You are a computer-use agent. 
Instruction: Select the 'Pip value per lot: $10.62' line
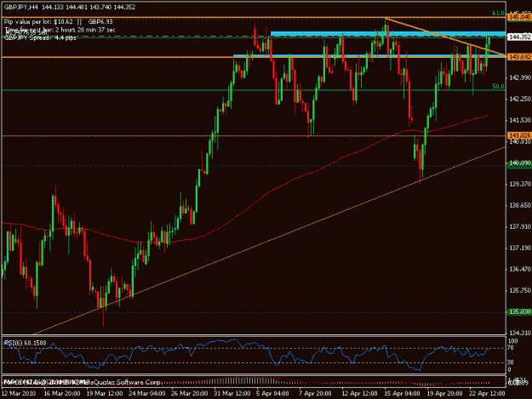[38, 22]
